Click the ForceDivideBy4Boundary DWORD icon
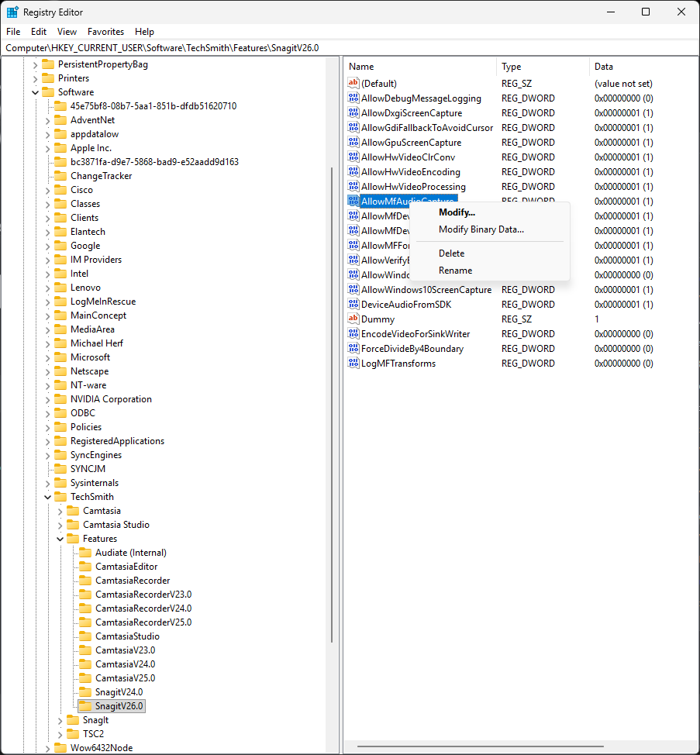This screenshot has width=700, height=755. coord(353,347)
